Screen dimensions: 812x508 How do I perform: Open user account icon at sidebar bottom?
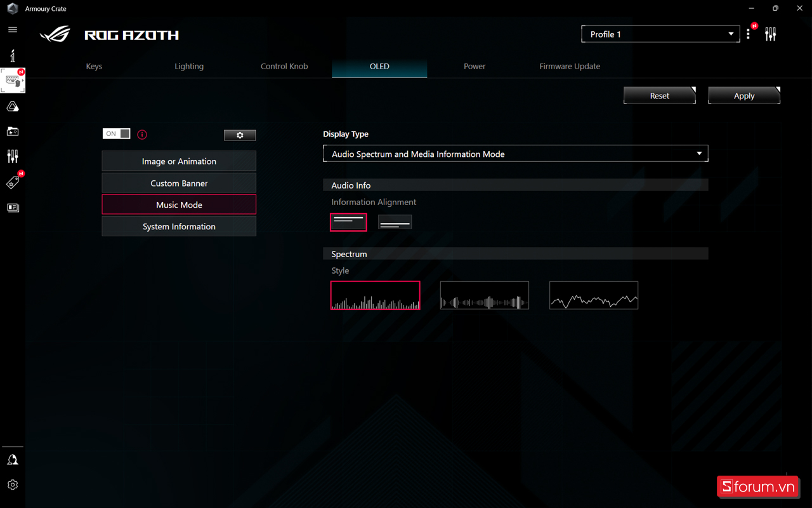[13, 460]
